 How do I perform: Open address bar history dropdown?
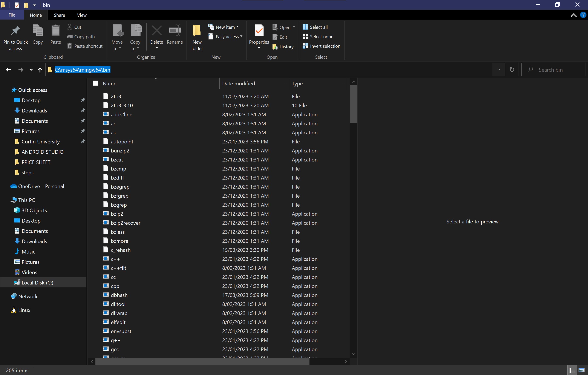[x=499, y=70]
